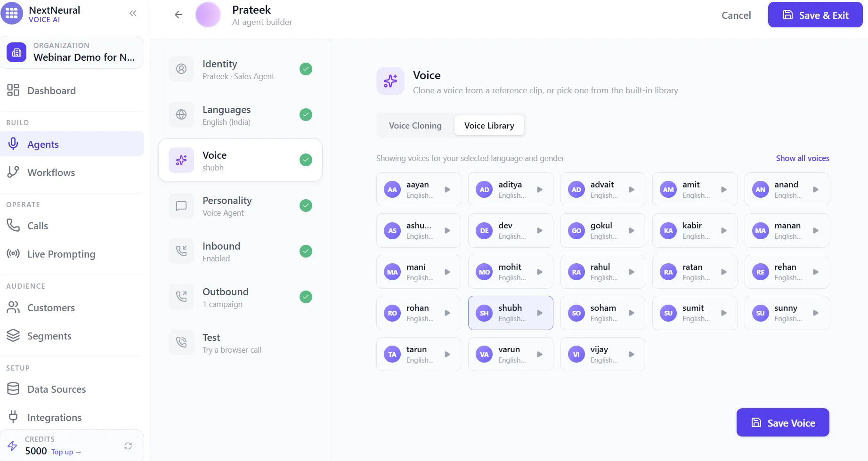
Task: Open Live Prompting
Action: [x=72, y=254]
